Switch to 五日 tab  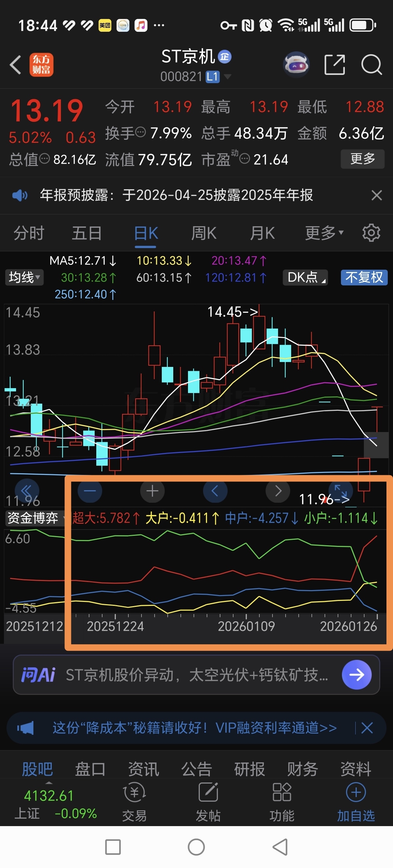pos(87,232)
